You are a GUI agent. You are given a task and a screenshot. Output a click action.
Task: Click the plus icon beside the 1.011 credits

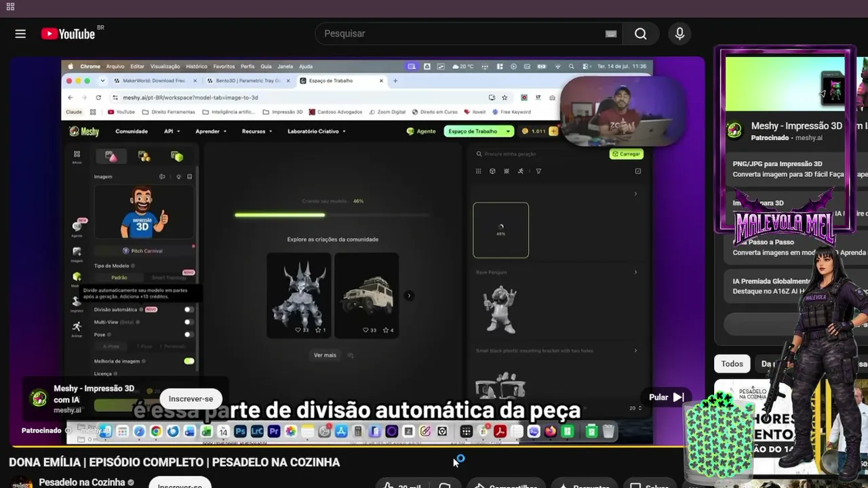coord(553,131)
